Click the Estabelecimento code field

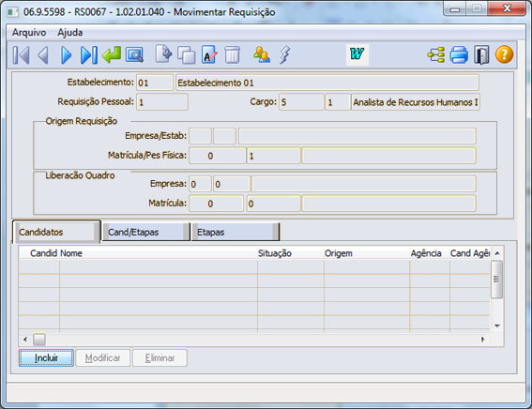(155, 83)
